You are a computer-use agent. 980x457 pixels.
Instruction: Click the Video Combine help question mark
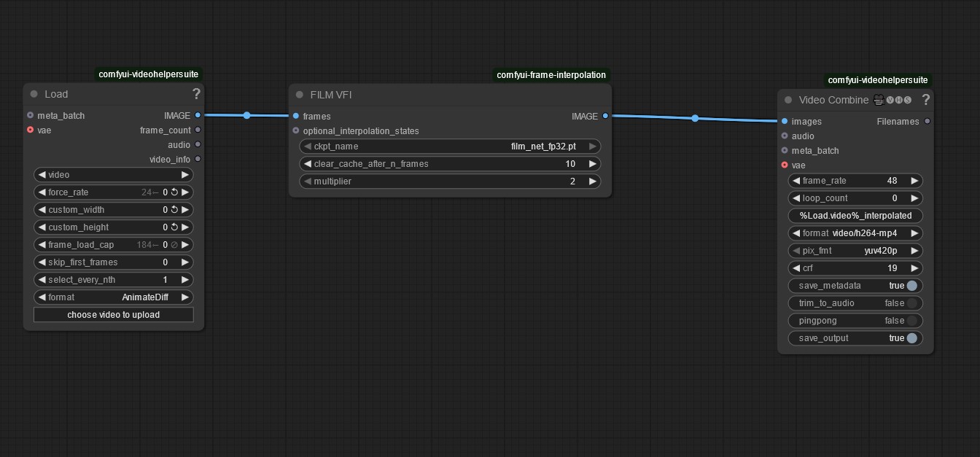(925, 100)
